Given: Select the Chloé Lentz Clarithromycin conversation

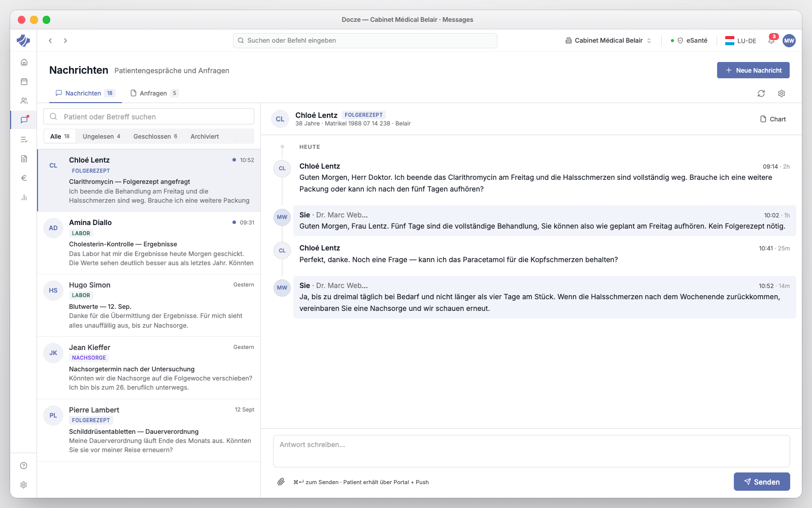Looking at the screenshot, I should 149,180.
